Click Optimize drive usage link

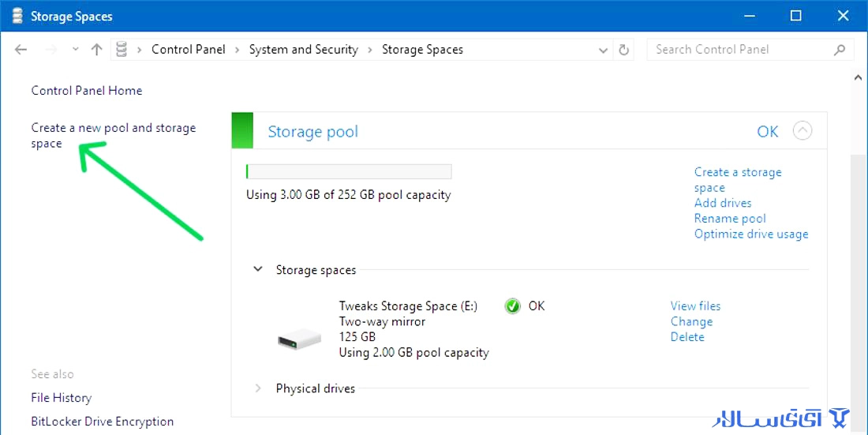point(751,234)
